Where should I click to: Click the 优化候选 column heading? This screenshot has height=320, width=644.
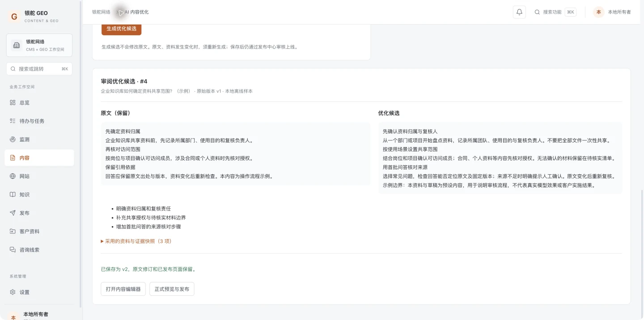click(x=389, y=113)
